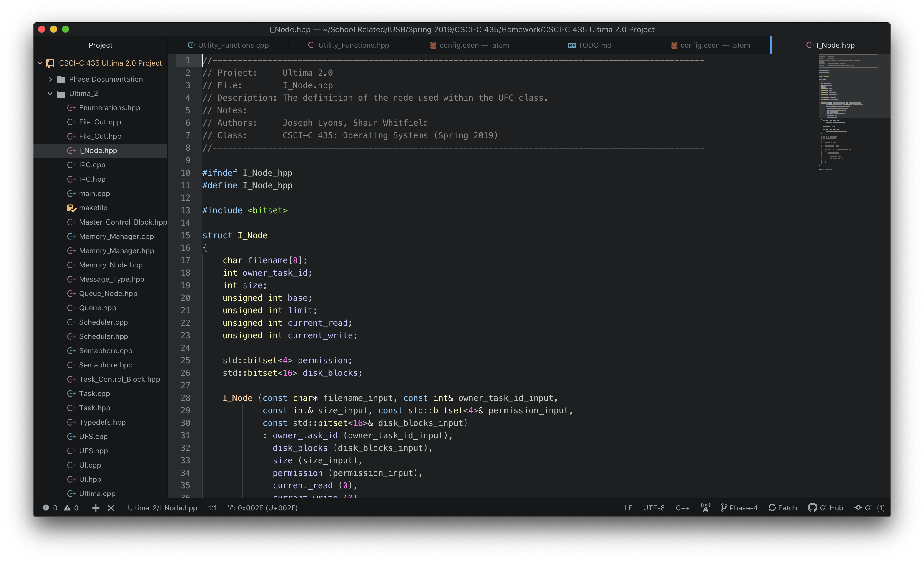The width and height of the screenshot is (924, 561).
Task: Click the makefile file icon in tree
Action: pos(71,208)
